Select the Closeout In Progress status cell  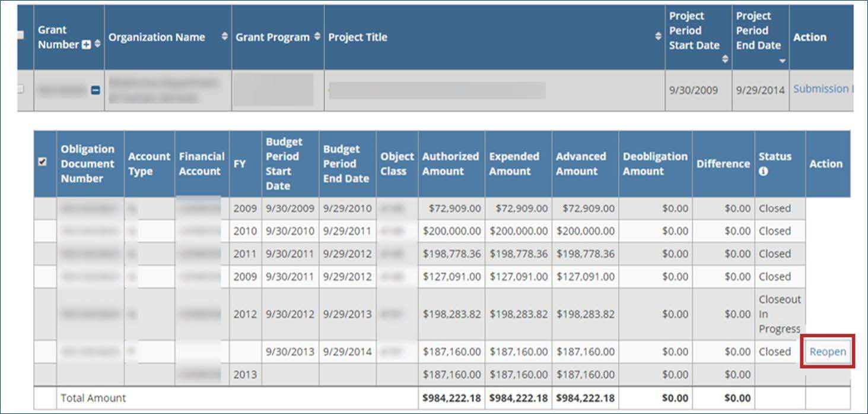click(x=779, y=314)
